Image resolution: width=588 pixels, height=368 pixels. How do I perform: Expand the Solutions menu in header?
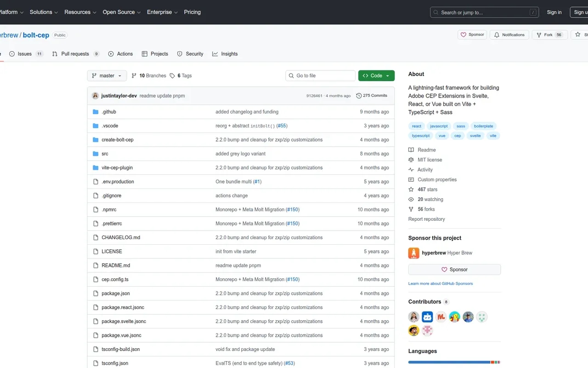(x=44, y=12)
